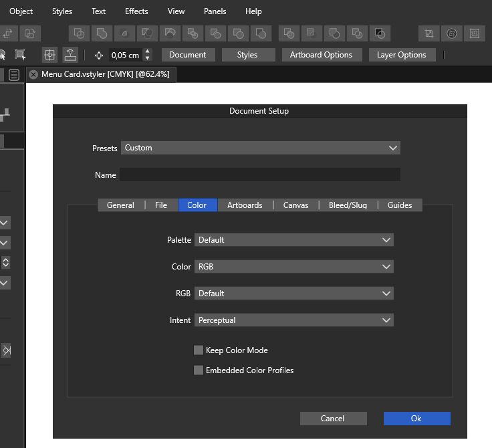Open the panel menu icon on the left

pyautogui.click(x=13, y=76)
